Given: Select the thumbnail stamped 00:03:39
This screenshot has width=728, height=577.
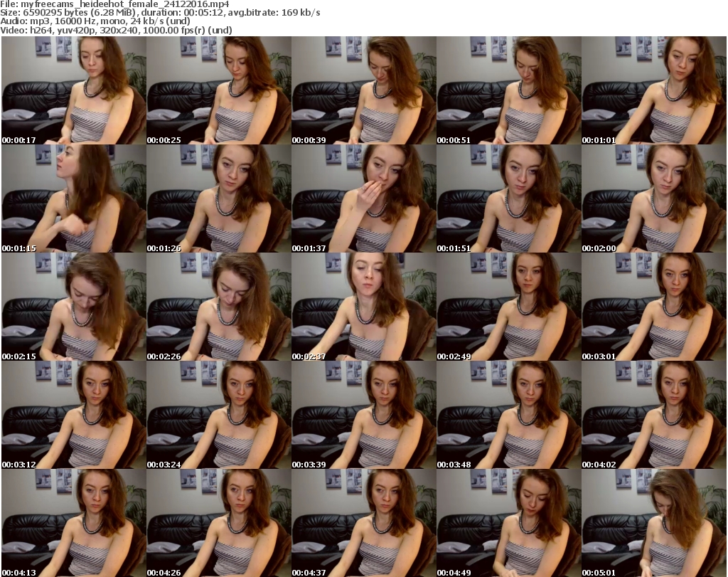Looking at the screenshot, I should 363,415.
